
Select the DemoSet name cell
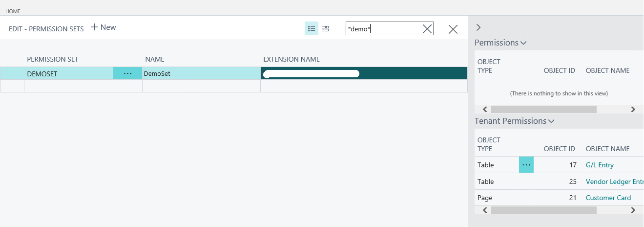(x=201, y=73)
